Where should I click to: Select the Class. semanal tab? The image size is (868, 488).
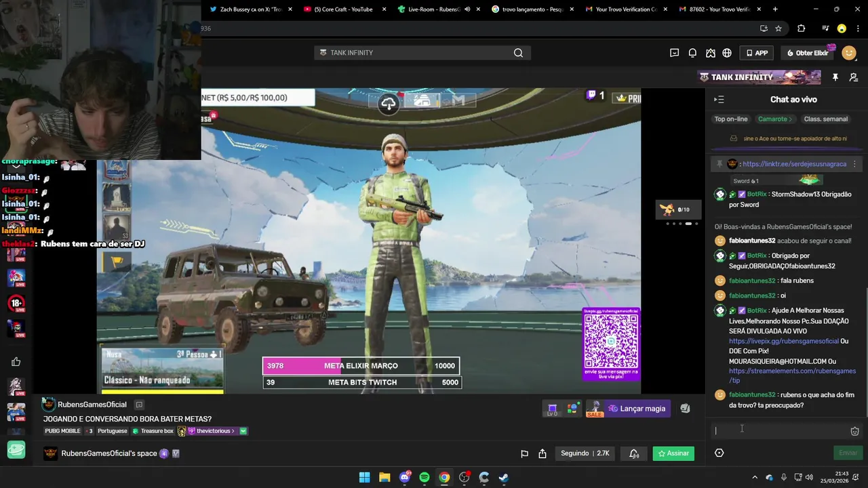click(825, 119)
